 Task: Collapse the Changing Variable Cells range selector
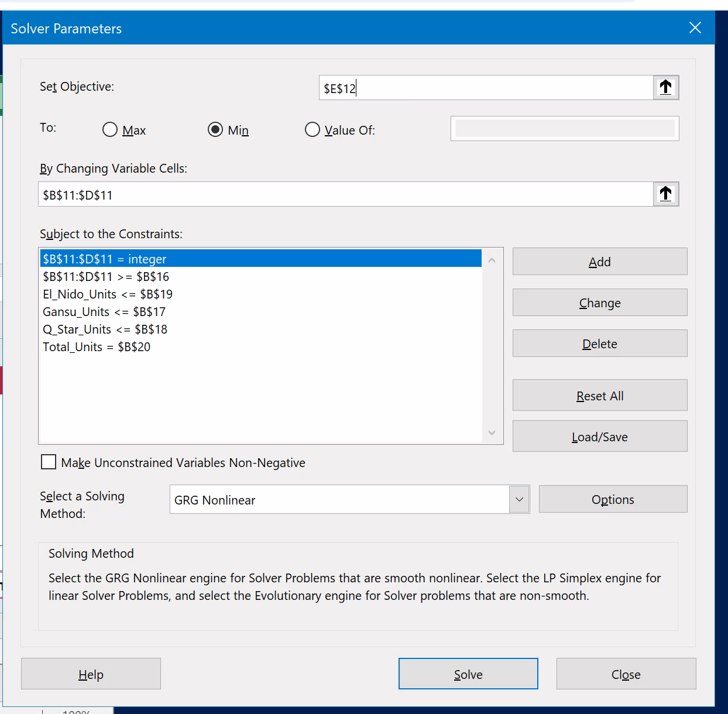tap(666, 194)
